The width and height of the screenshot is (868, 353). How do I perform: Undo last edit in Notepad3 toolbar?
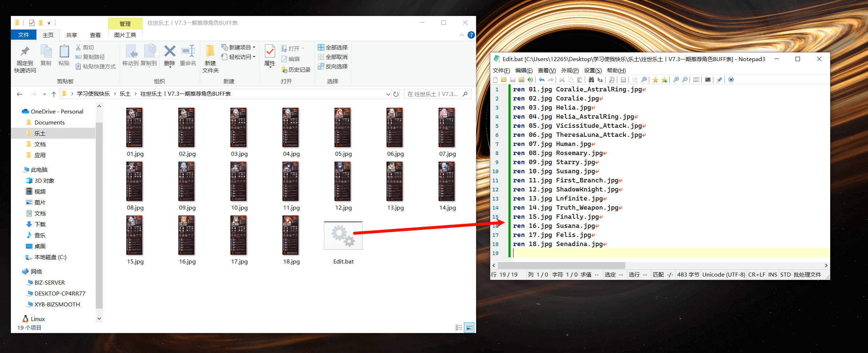click(542, 80)
